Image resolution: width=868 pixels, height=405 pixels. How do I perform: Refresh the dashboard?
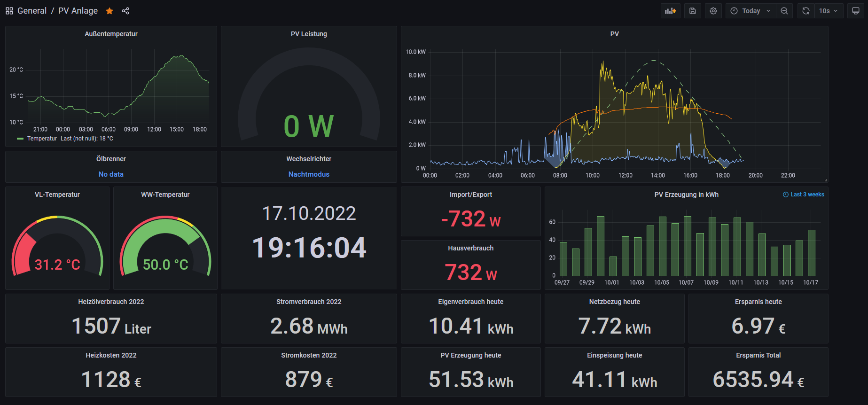tap(806, 11)
